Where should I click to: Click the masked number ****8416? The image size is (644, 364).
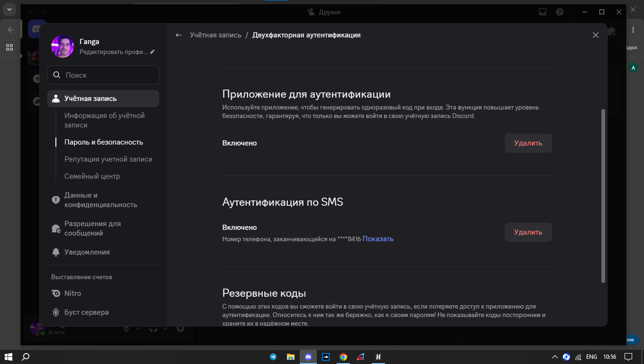(x=349, y=239)
